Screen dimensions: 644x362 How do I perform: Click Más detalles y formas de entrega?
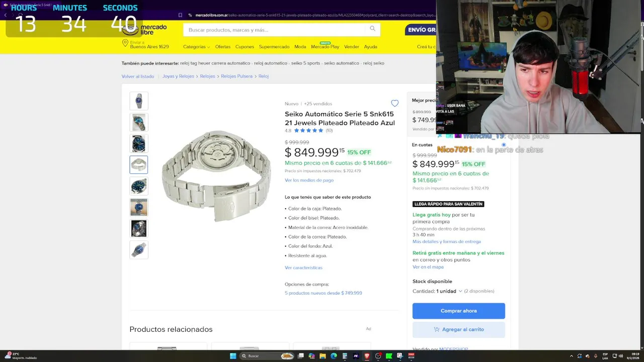[447, 241]
